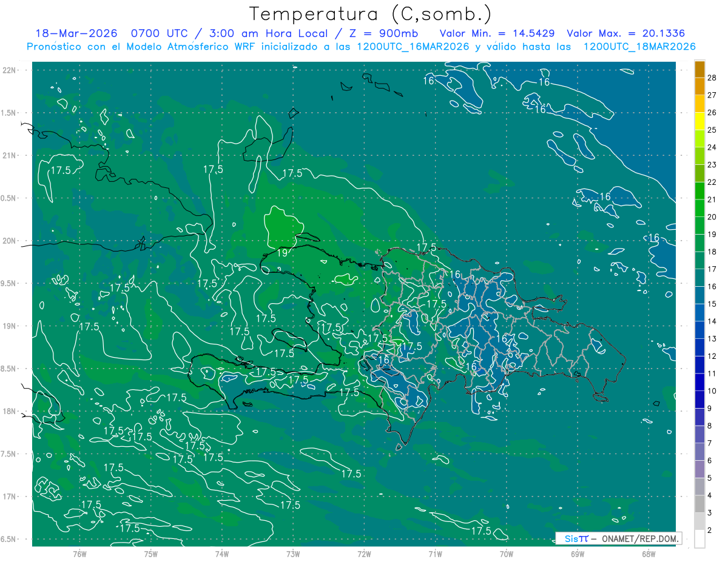Image resolution: width=728 pixels, height=562 pixels.
Task: Click the white legend swatch below 2
Action: (699, 539)
